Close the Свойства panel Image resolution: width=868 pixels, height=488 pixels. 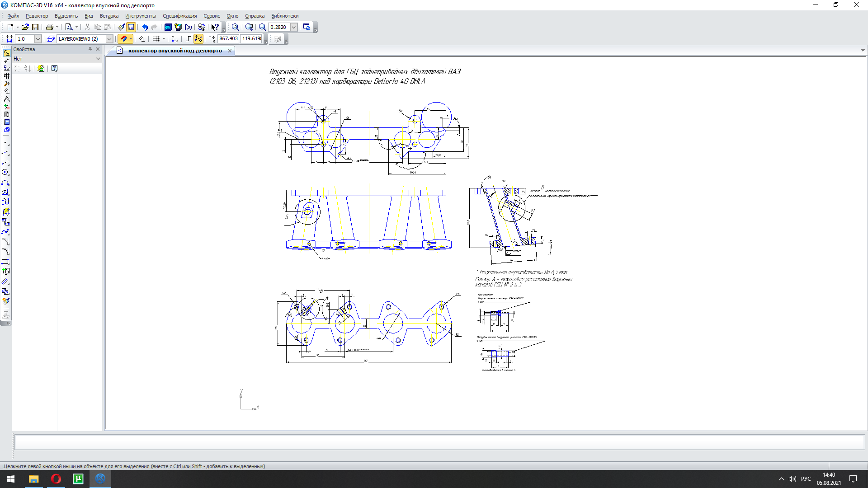pos(98,49)
